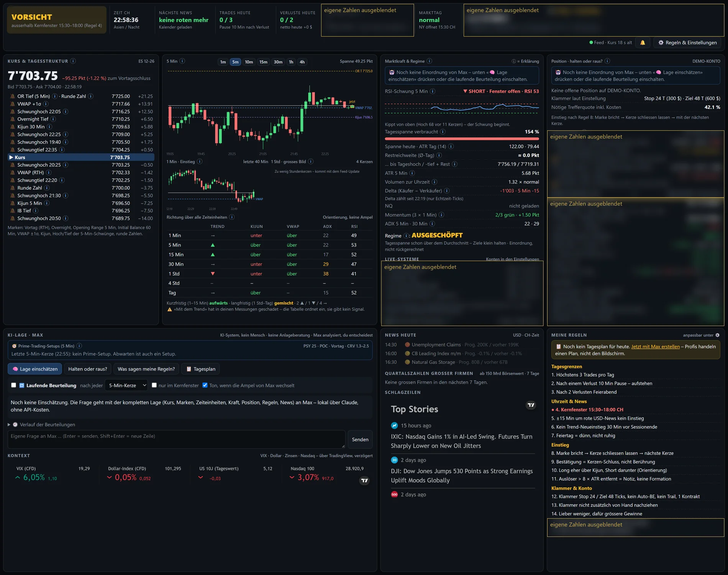
Task: Enable Laufende Beurteilung checkbox
Action: [x=14, y=385]
